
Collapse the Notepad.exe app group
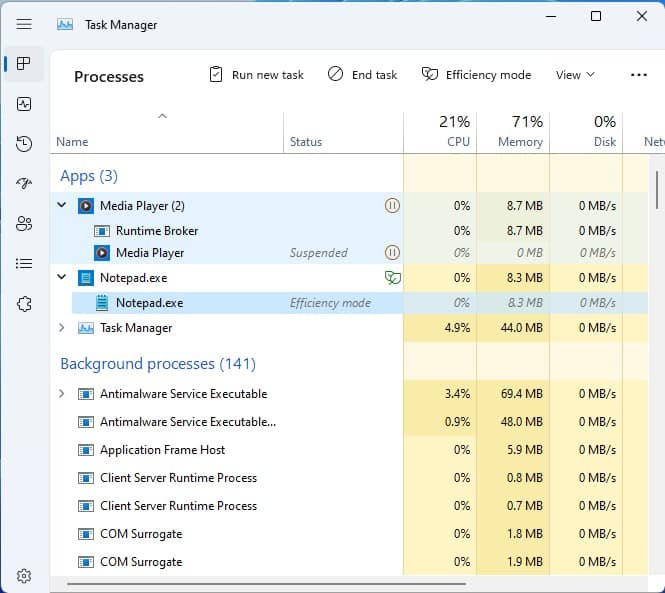point(61,277)
